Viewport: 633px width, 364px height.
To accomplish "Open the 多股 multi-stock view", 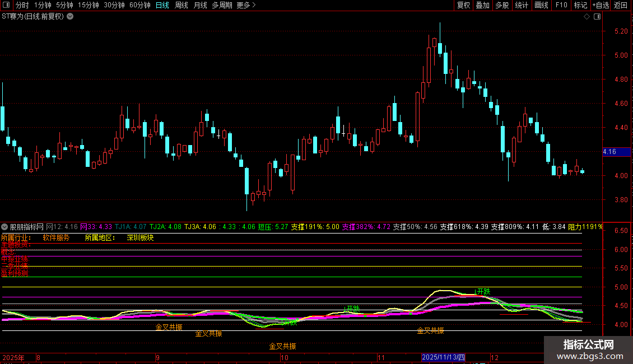I will pyautogui.click(x=502, y=5).
